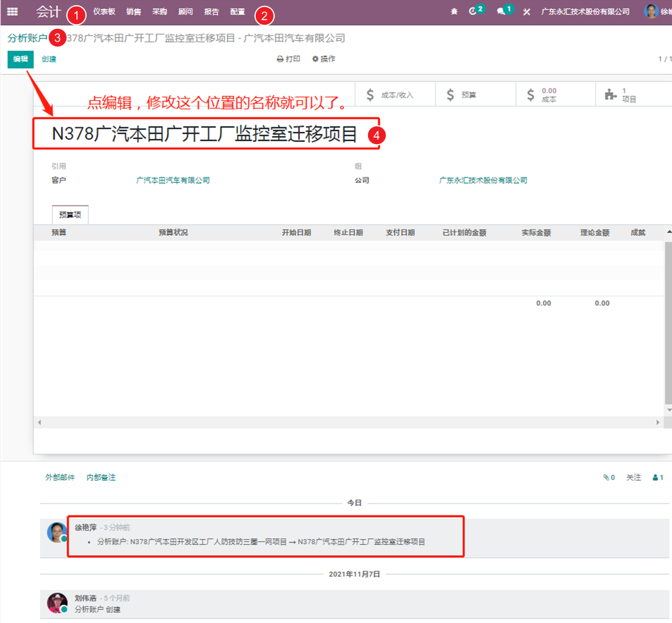Click the attachments paperclip icon
Viewport: 672px width, 623px height.
[609, 478]
